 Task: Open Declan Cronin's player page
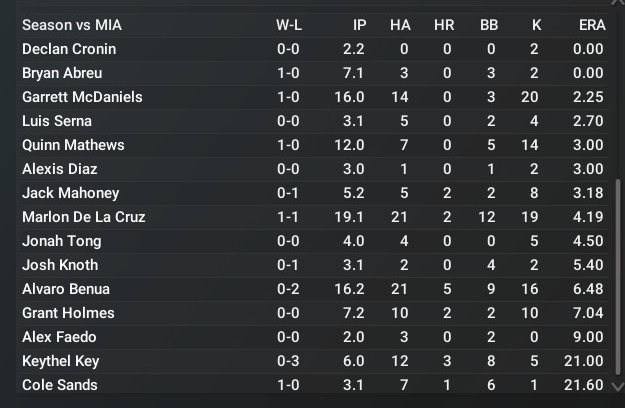(x=69, y=49)
